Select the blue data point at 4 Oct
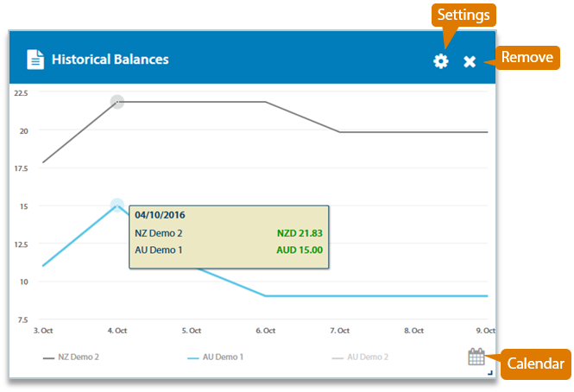The image size is (574, 392). 117,205
